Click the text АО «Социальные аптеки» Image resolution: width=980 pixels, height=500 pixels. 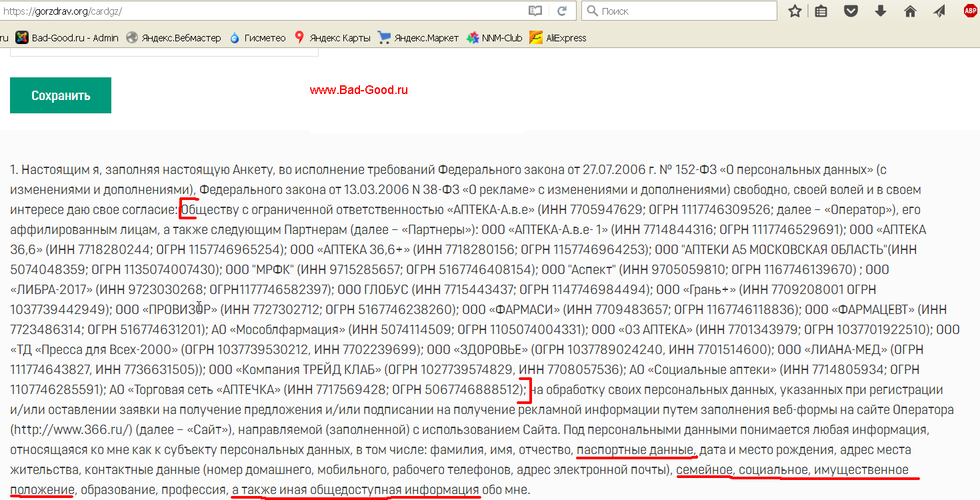click(703, 369)
